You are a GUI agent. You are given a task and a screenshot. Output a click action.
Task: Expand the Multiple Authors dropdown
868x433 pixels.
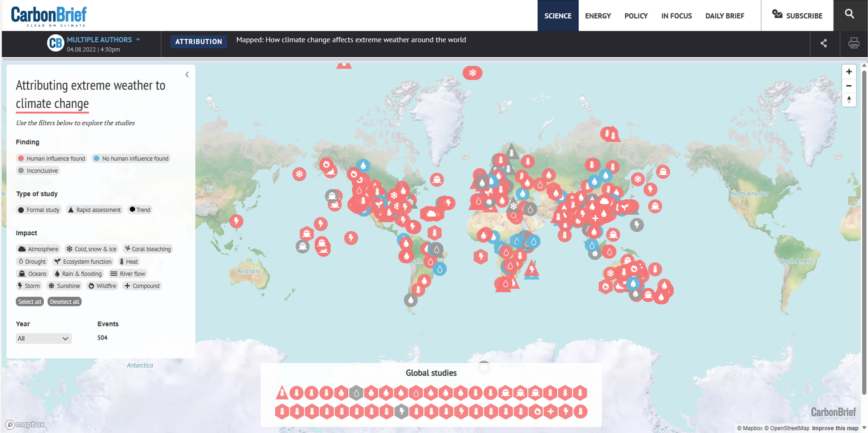pyautogui.click(x=138, y=40)
